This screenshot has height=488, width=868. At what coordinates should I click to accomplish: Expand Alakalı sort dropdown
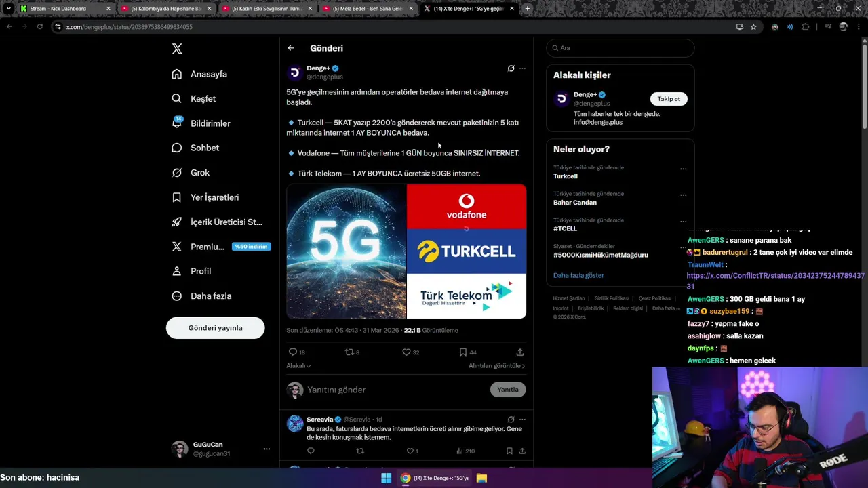click(x=298, y=366)
